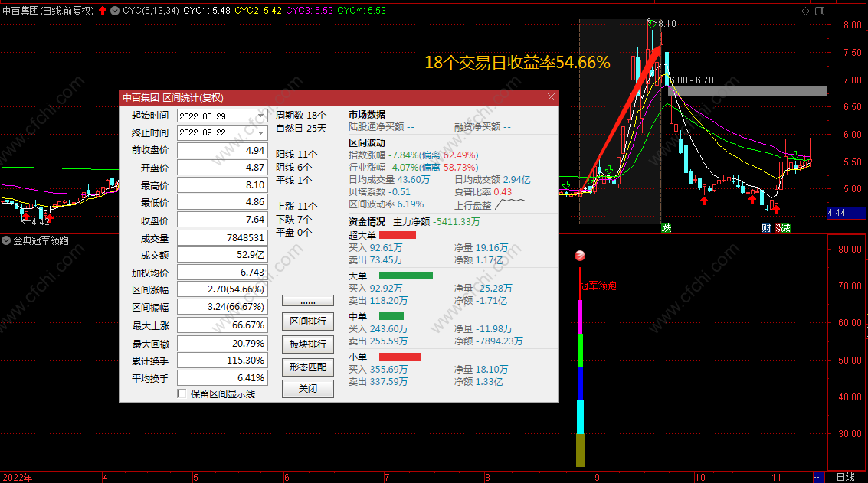The image size is (868, 483).
Task: Click the 大单 green bar
Action: [x=406, y=276]
